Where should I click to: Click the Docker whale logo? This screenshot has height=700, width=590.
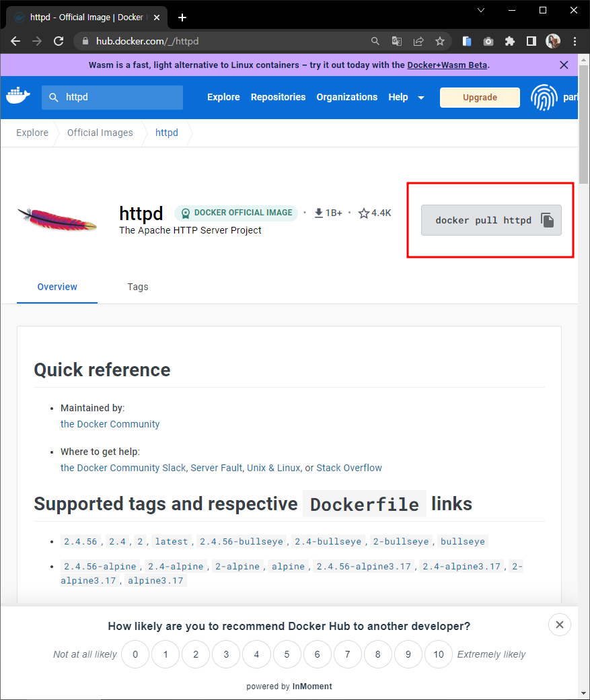pyautogui.click(x=18, y=96)
